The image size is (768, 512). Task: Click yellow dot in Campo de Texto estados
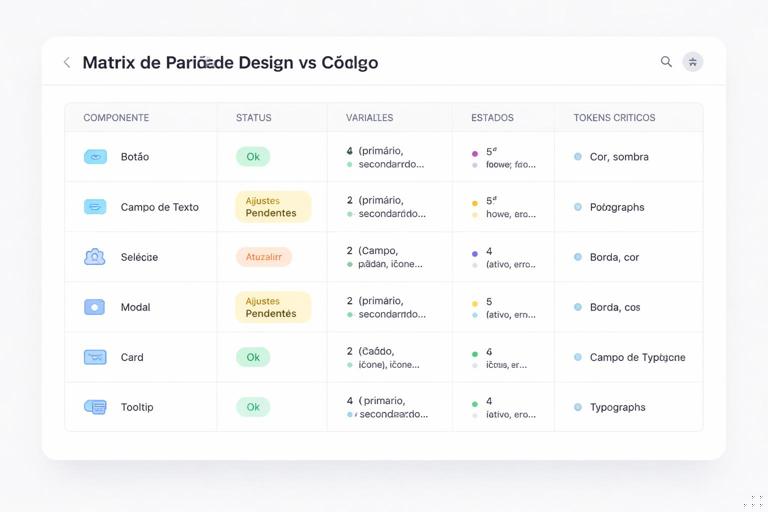coord(475,203)
